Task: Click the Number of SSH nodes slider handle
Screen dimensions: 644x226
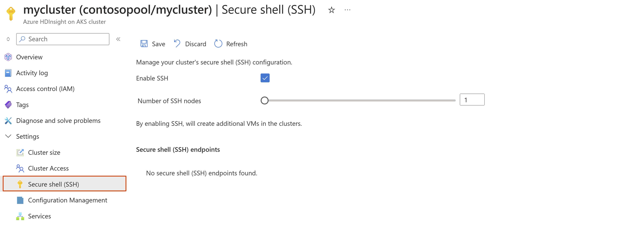Action: click(x=264, y=101)
